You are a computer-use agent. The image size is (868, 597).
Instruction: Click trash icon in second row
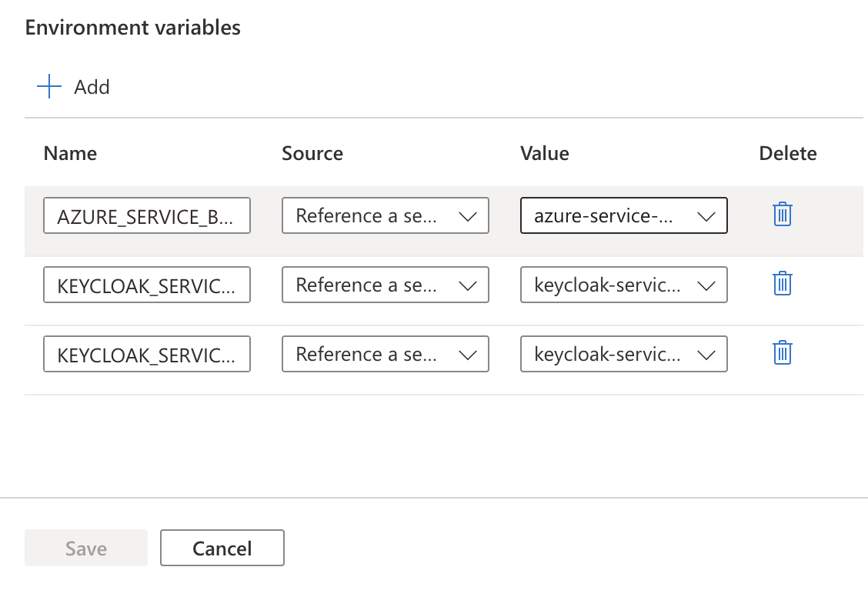783,283
